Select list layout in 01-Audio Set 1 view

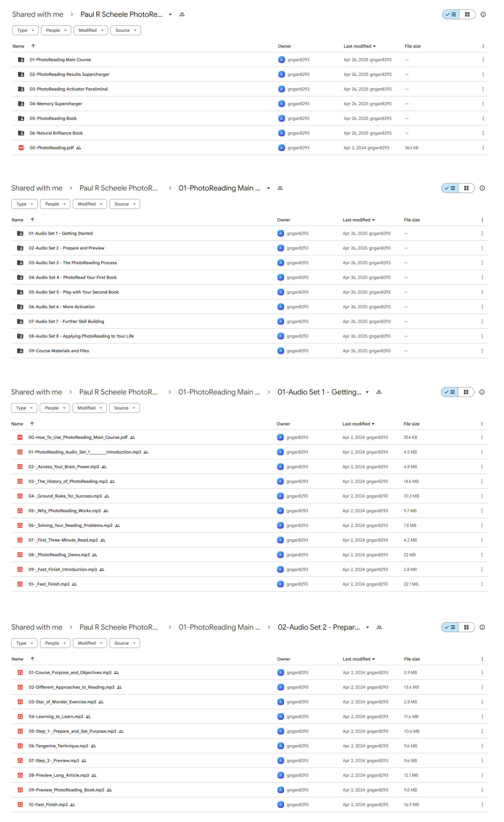pyautogui.click(x=450, y=392)
